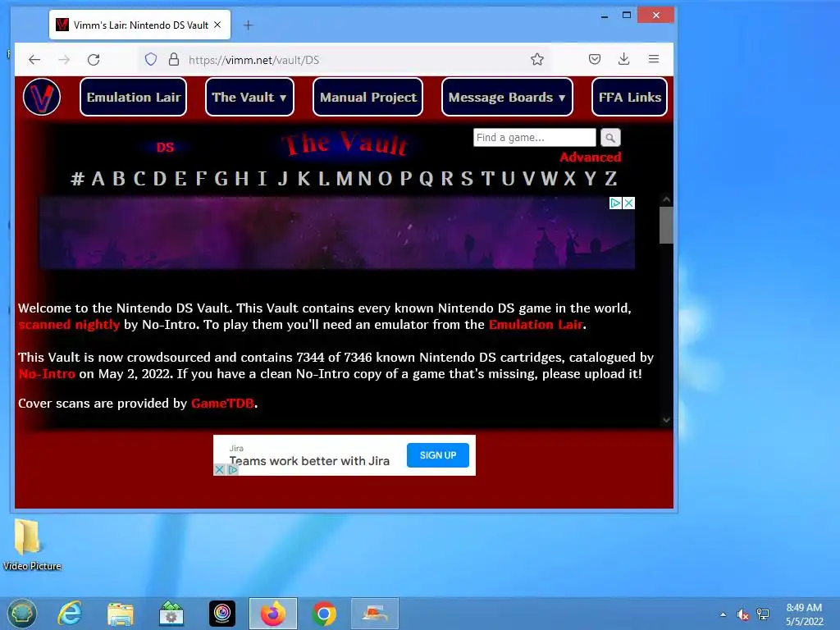The image size is (840, 630).
Task: Open the Firefox downloads arrow icon
Action: tap(623, 59)
